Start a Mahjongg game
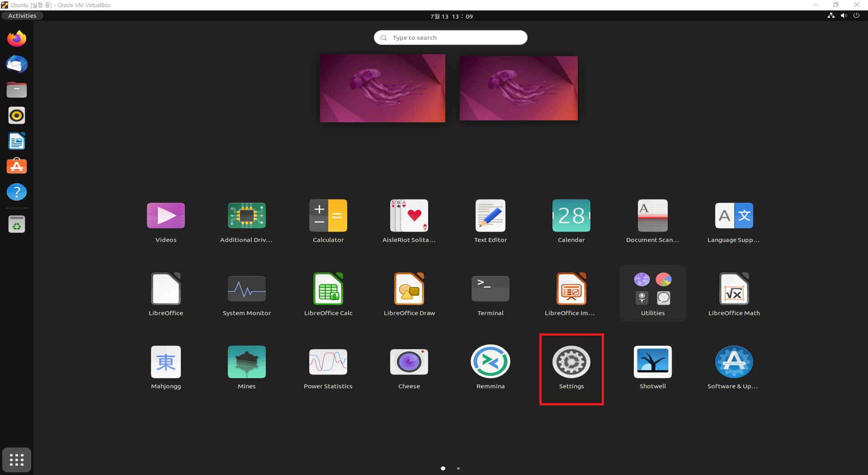 165,361
